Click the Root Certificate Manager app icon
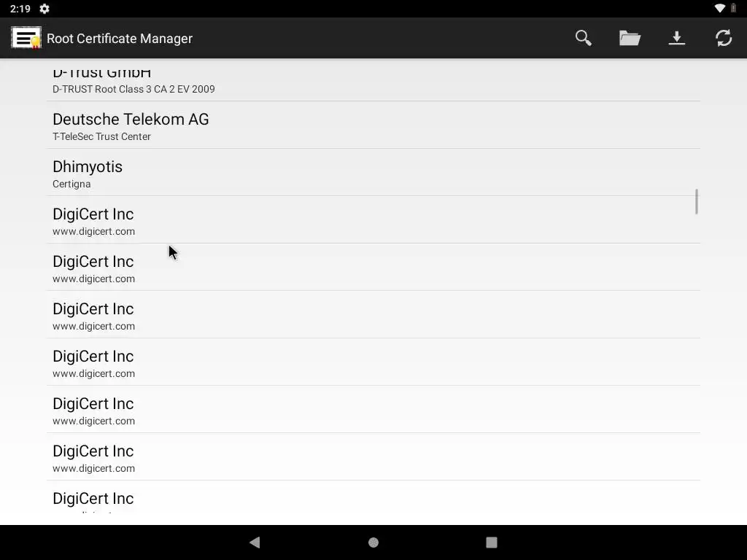The height and width of the screenshot is (560, 747). [x=26, y=38]
